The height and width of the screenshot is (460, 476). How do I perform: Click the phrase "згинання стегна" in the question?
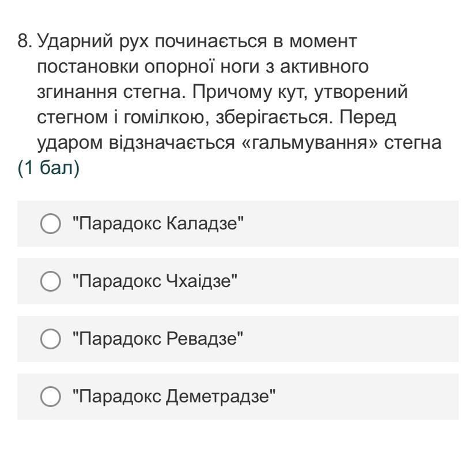pos(109,93)
